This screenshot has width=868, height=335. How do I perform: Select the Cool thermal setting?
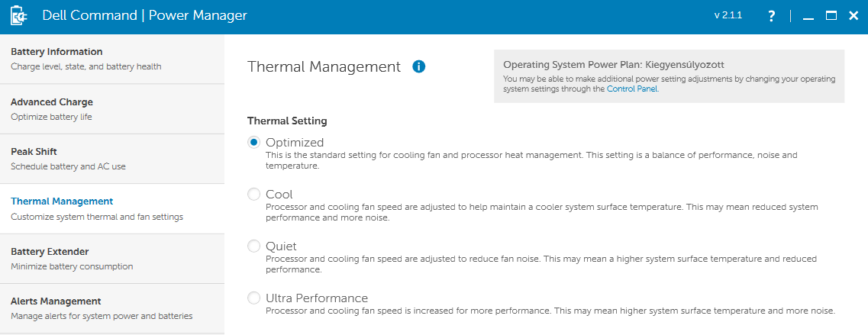(253, 195)
